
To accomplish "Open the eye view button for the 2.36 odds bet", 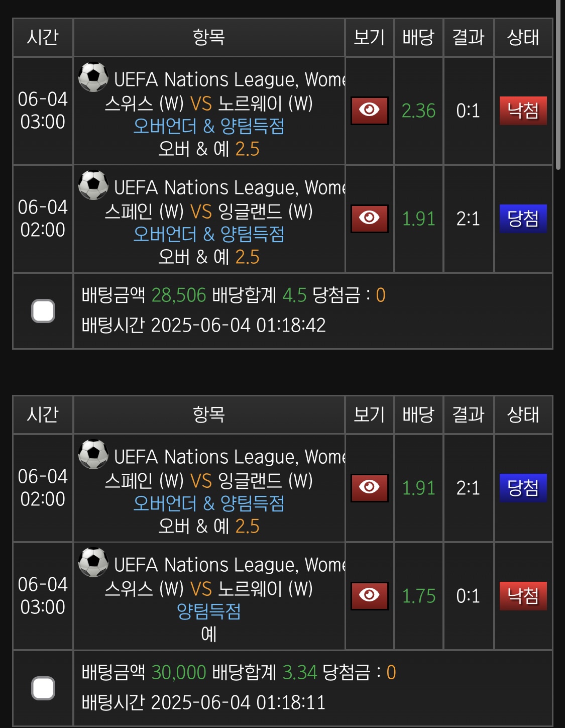I will 369,111.
